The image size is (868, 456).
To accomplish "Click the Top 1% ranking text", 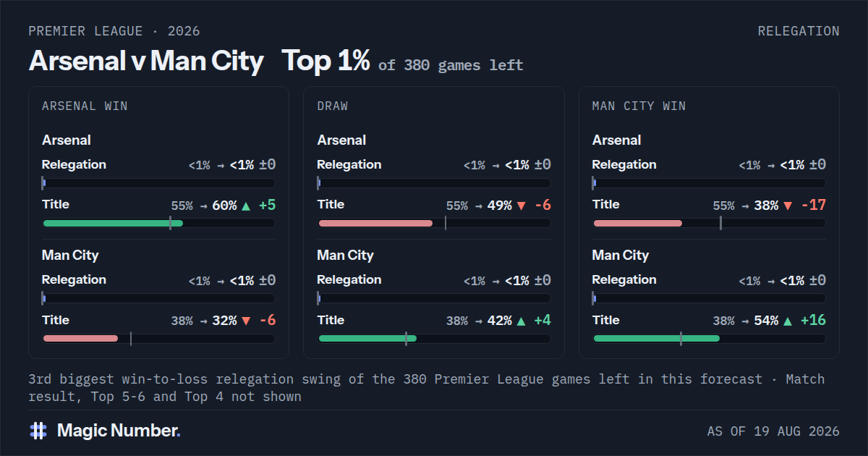I will [325, 61].
